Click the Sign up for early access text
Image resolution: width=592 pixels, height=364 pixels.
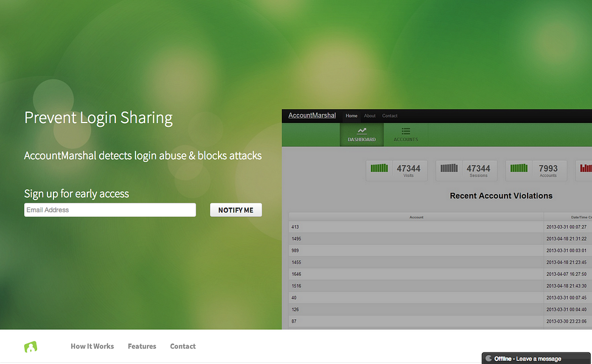[77, 194]
